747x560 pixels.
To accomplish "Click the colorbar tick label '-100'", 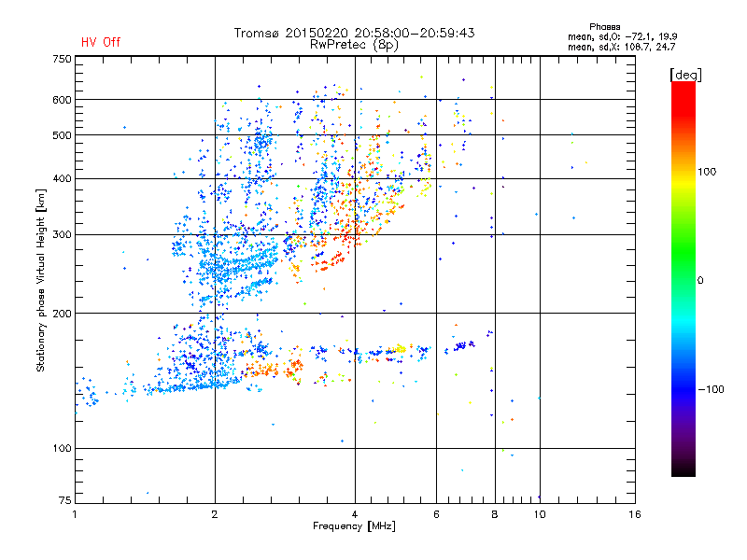I will click(x=711, y=389).
